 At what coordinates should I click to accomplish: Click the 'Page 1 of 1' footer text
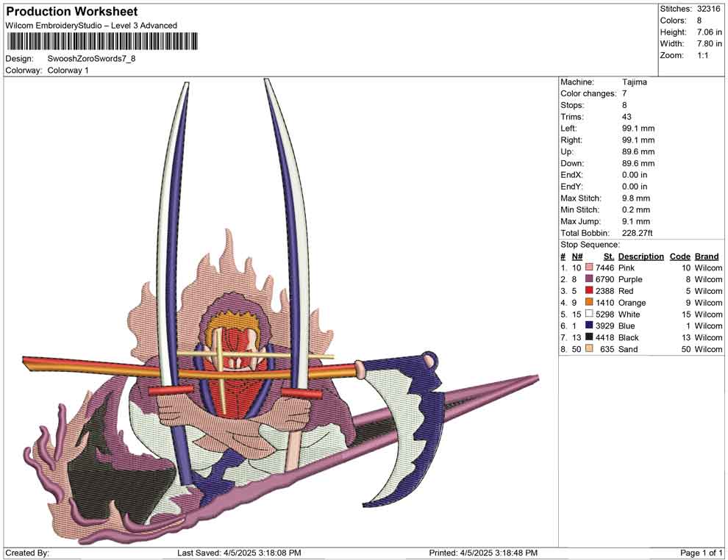pos(701,553)
